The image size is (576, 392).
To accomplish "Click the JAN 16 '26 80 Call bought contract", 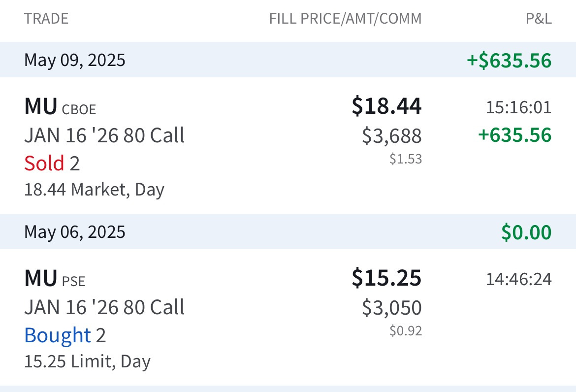I will point(104,307).
